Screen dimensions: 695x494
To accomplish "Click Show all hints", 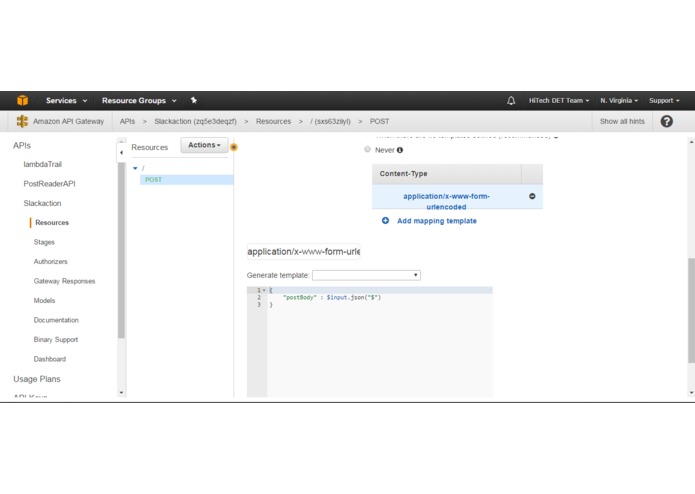I will (x=622, y=121).
